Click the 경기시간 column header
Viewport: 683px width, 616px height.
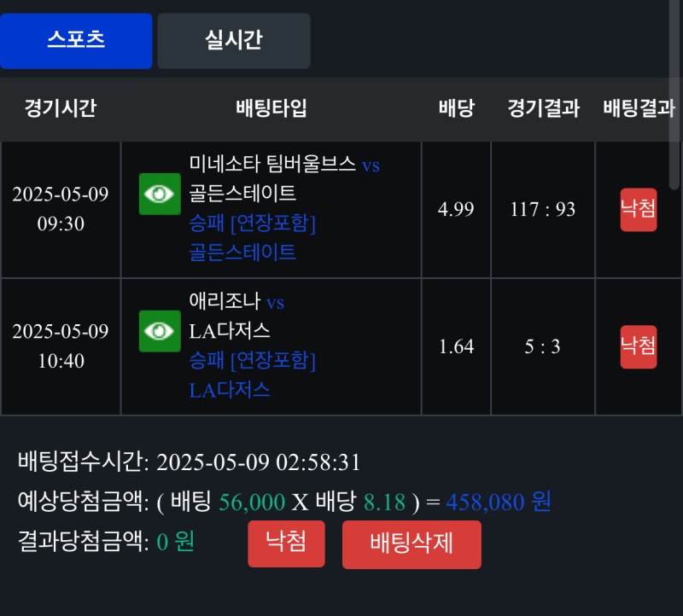point(60,108)
